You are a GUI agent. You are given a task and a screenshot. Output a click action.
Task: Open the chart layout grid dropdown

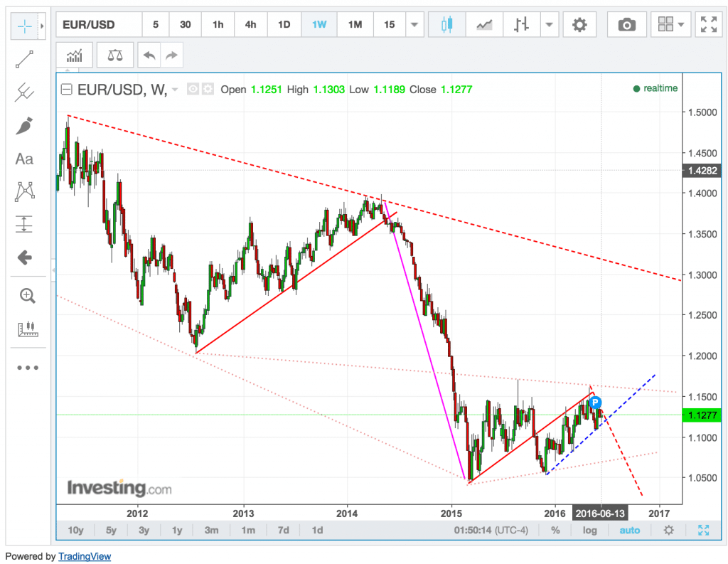point(672,25)
